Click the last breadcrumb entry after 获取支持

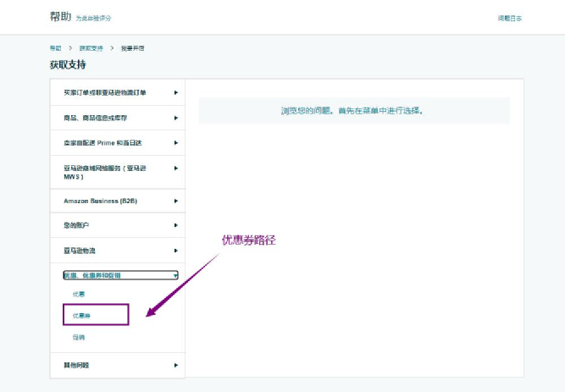133,48
